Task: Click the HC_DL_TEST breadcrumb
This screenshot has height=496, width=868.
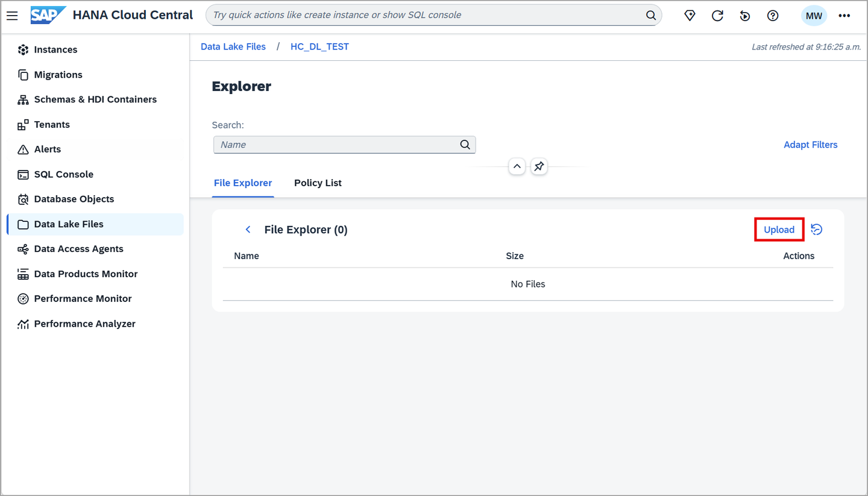Action: point(319,46)
